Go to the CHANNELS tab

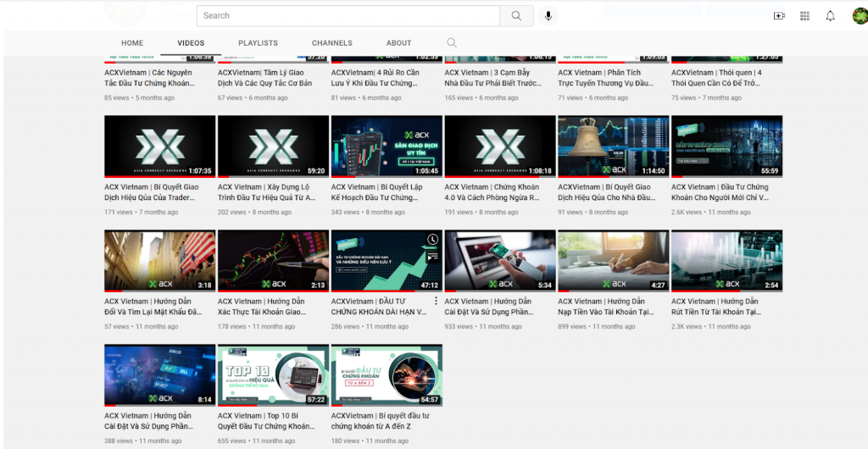point(332,42)
